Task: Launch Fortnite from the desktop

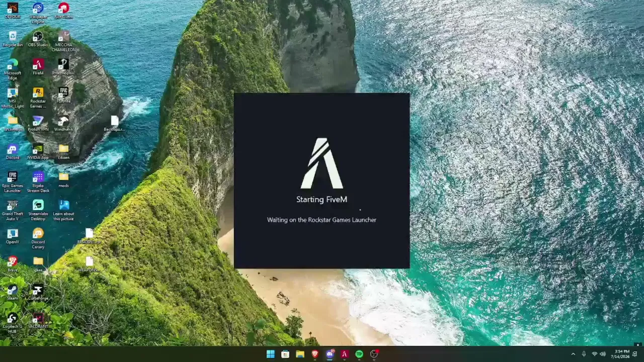Action: [x=63, y=95]
